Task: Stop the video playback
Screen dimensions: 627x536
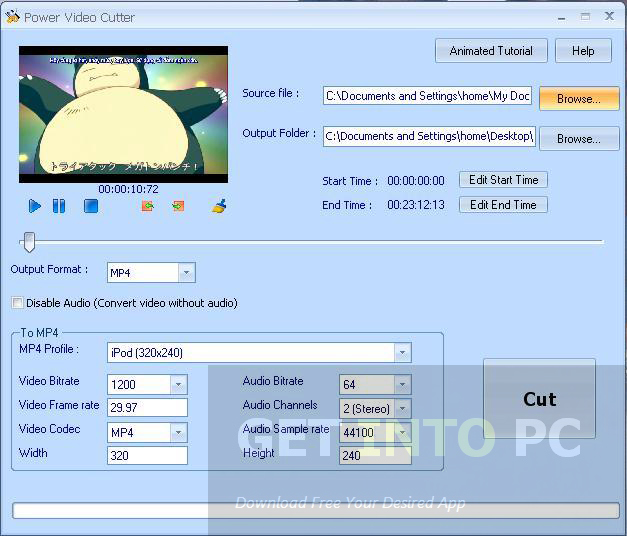Action: click(x=91, y=206)
